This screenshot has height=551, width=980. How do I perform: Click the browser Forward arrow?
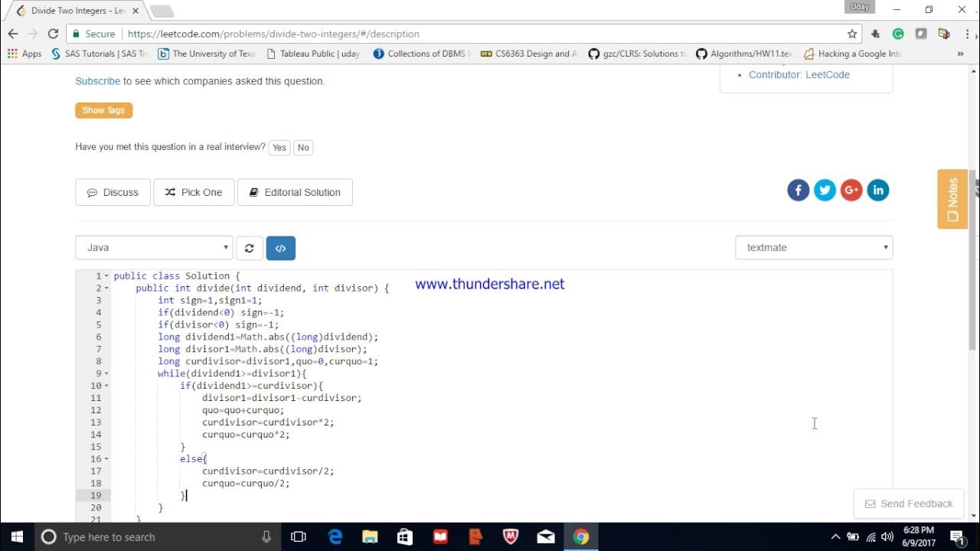[33, 34]
